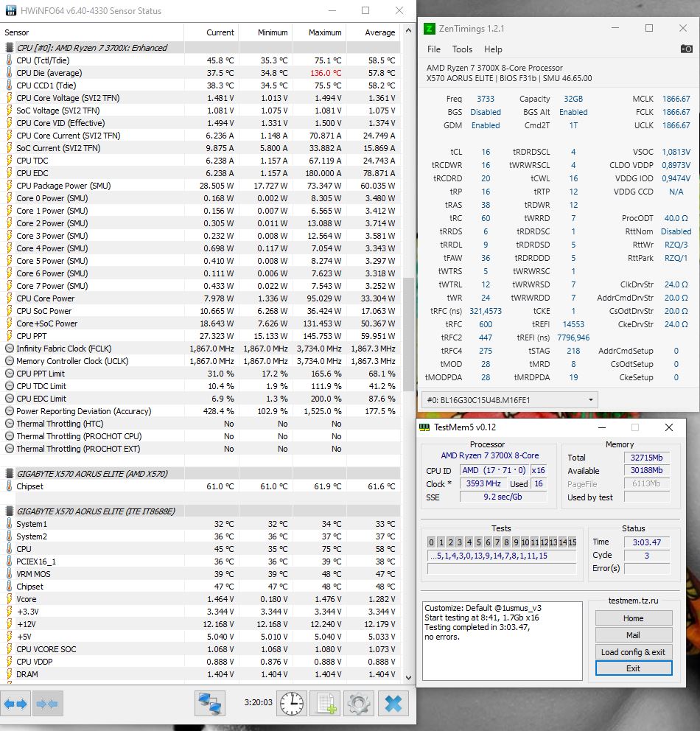Screen dimensions: 700x731
Task: Click the Maximum column header
Action: (319, 32)
